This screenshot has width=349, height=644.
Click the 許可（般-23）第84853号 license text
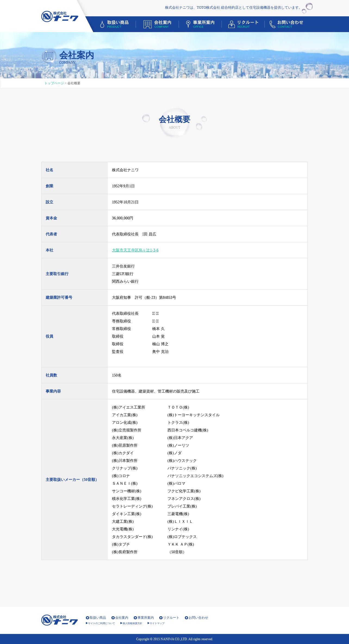(x=155, y=298)
